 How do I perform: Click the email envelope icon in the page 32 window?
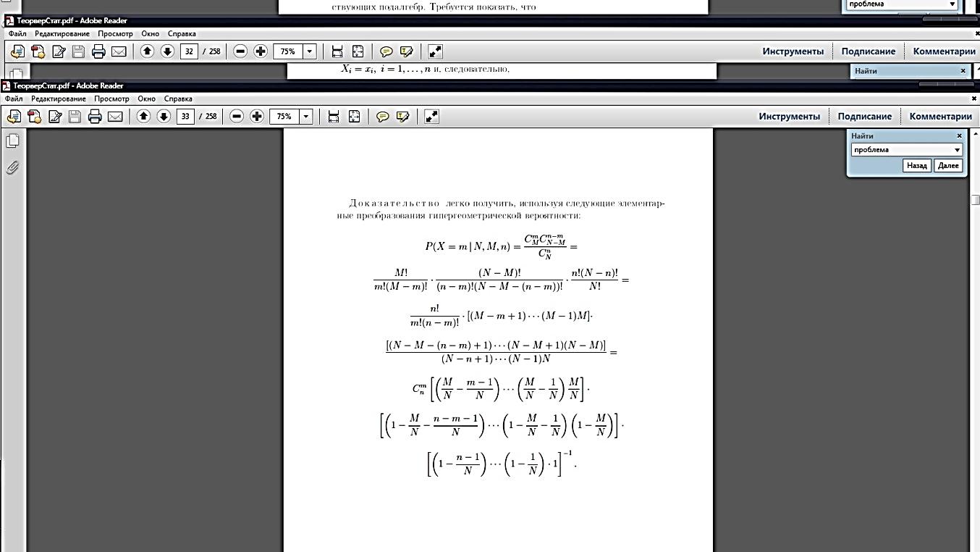[119, 51]
